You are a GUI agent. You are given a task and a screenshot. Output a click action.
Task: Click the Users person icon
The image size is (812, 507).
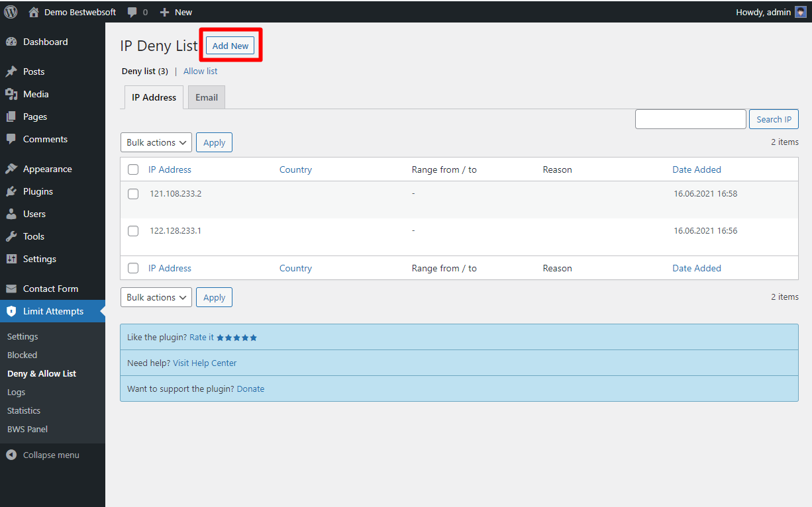(x=11, y=214)
